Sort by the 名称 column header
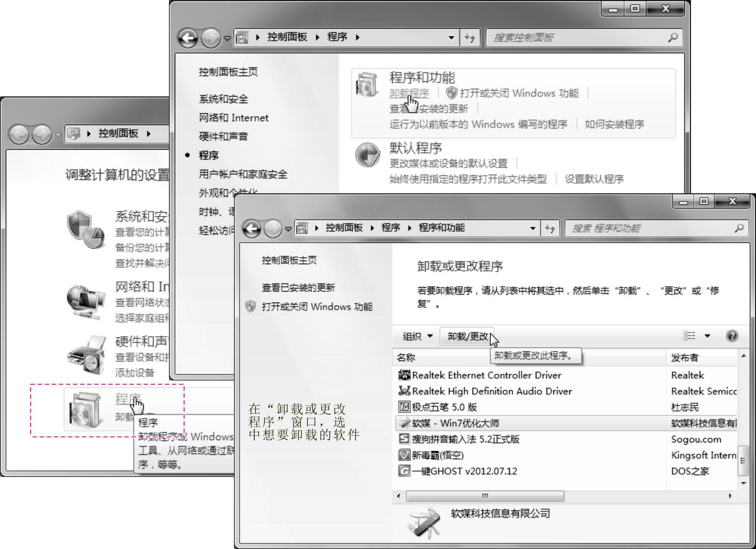 point(529,357)
